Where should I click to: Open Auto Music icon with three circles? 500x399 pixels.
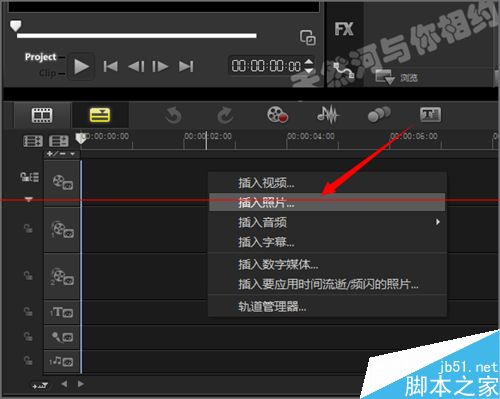(379, 114)
